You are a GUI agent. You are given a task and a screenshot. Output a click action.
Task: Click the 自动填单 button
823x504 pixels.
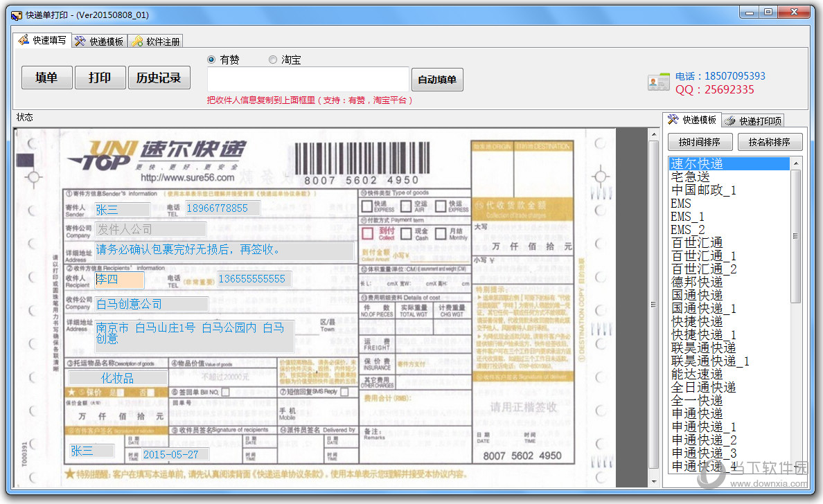click(437, 80)
